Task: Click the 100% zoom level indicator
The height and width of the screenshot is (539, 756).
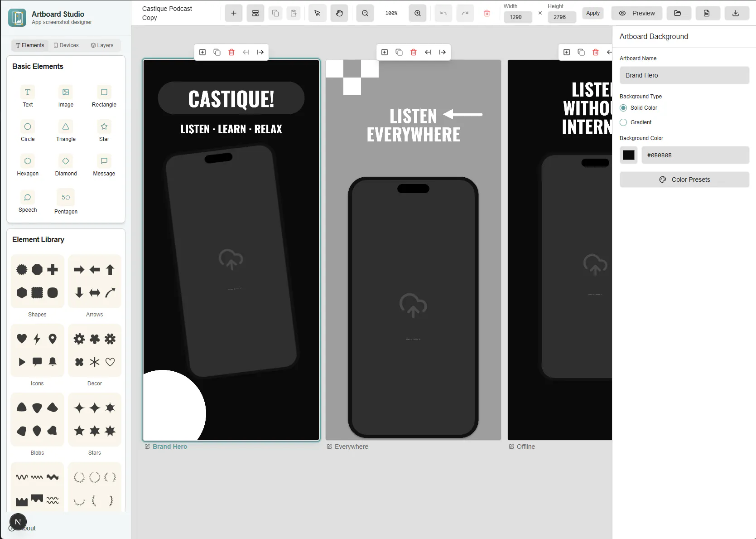Action: [391, 14]
